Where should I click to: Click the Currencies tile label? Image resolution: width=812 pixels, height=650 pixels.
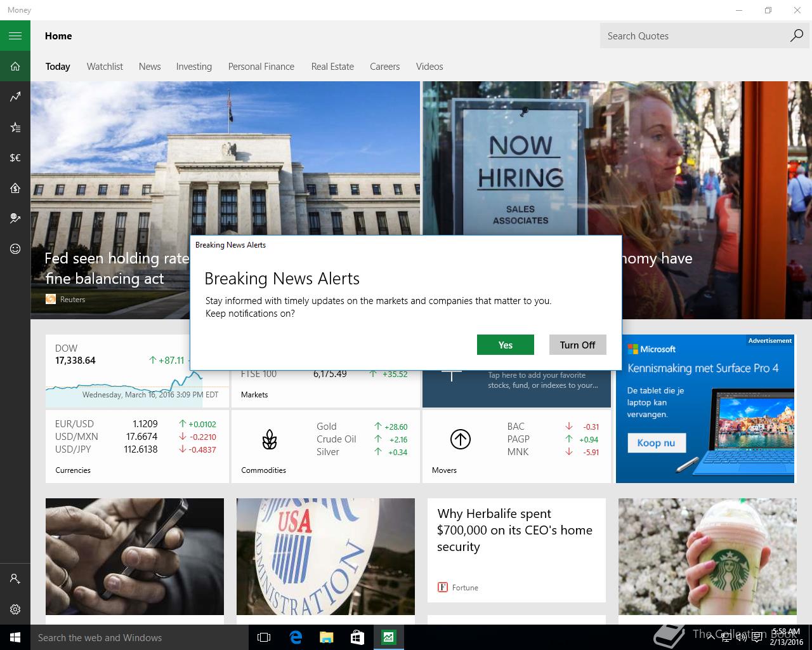pos(73,470)
